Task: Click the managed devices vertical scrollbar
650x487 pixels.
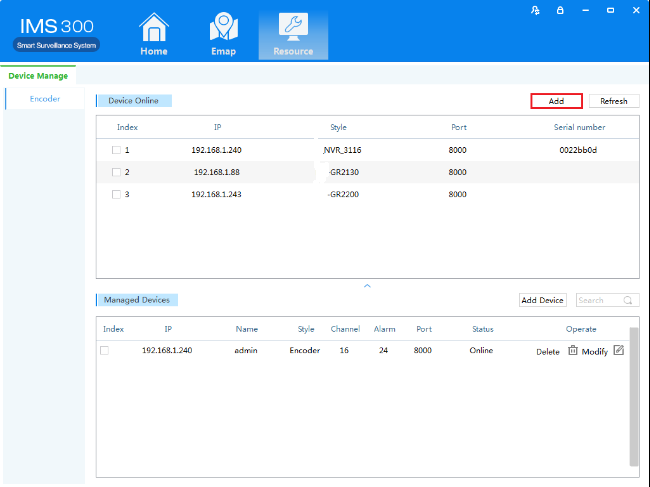Action: [633, 395]
